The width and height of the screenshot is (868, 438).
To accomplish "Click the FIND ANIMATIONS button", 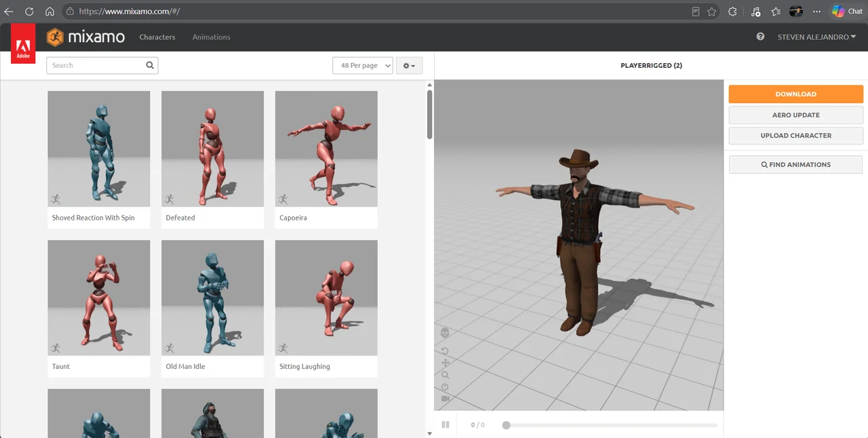I will click(x=796, y=165).
